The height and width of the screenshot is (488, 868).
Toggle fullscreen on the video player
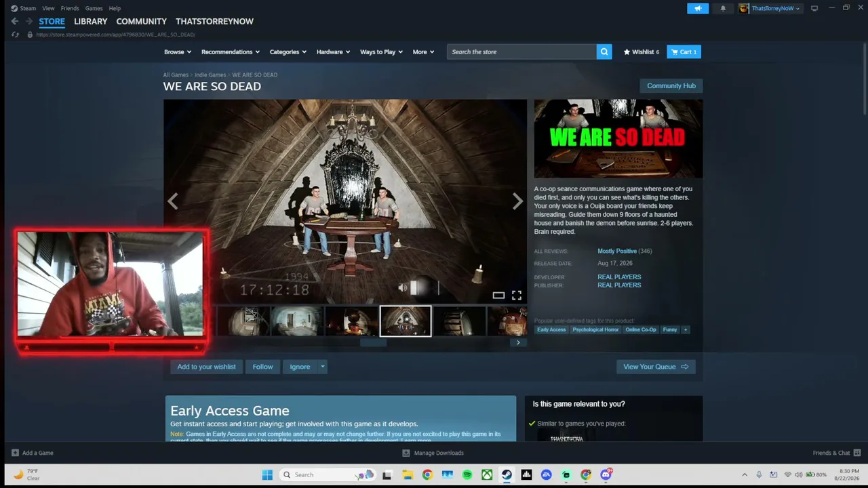[517, 295]
